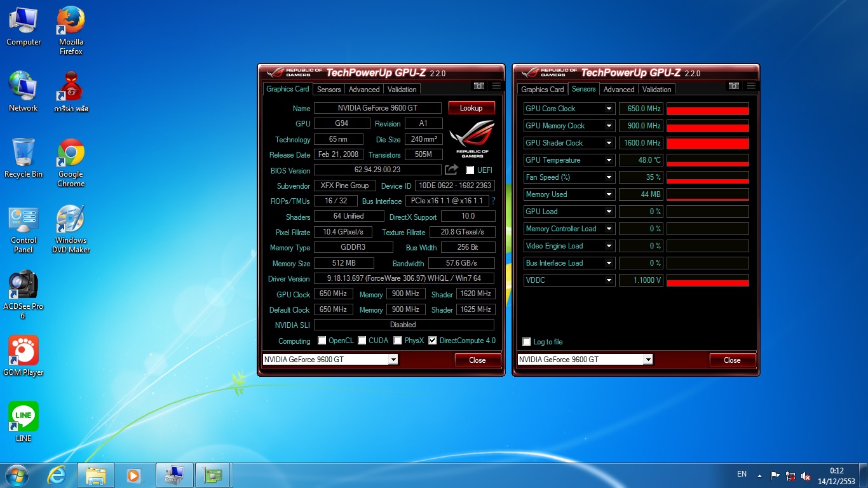Launch Mozilla Firefox from the desktop
The width and height of the screenshot is (868, 488).
[x=71, y=30]
